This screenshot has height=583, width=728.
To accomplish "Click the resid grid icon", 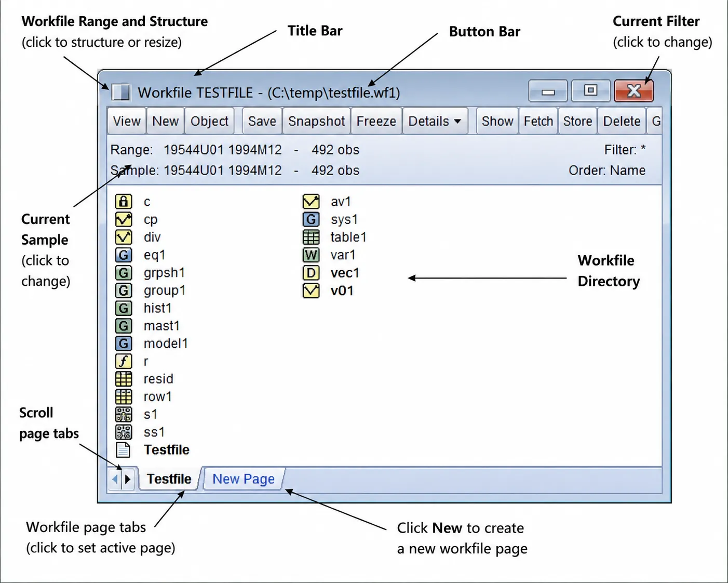I will (x=124, y=379).
